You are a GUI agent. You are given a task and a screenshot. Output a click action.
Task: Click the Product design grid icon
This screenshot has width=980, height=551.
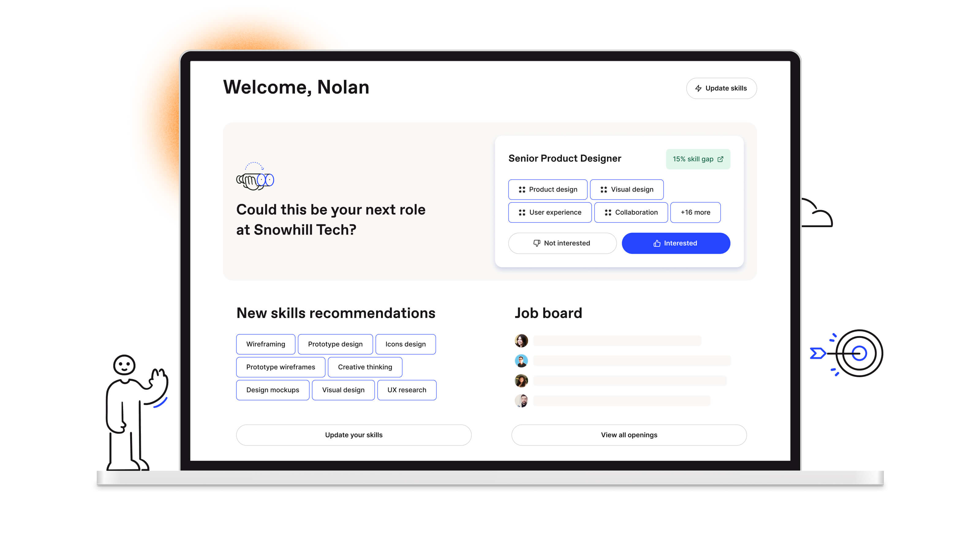pyautogui.click(x=522, y=189)
